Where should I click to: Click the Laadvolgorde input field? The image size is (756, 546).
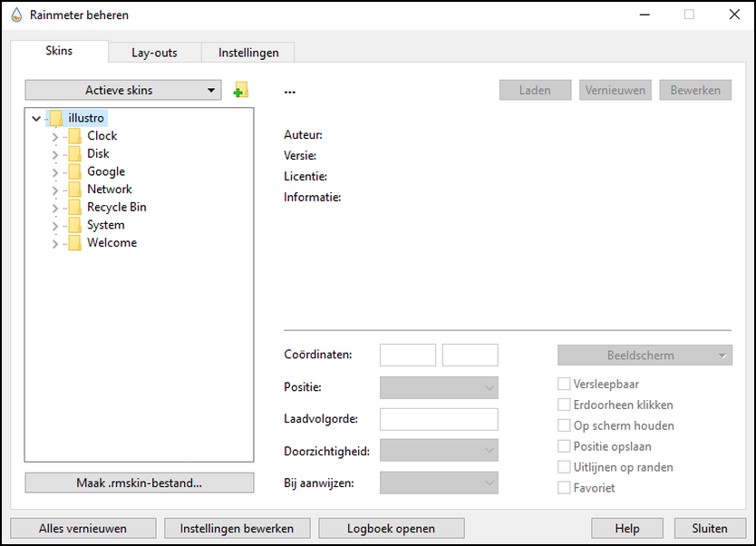tap(439, 419)
